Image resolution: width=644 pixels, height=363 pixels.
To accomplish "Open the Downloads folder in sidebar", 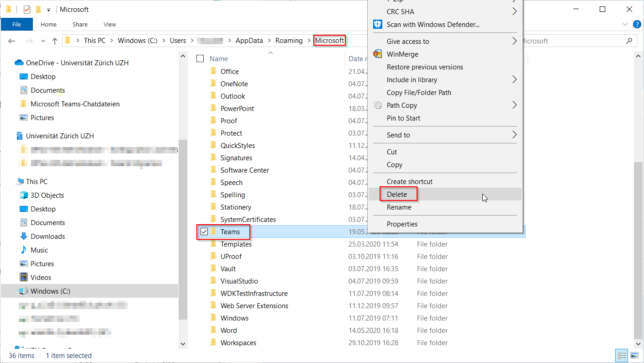I will pyautogui.click(x=48, y=236).
